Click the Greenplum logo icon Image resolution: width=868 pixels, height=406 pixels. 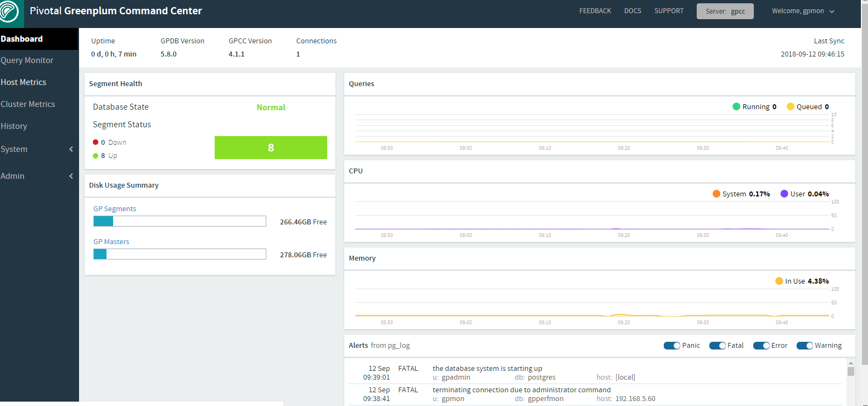pyautogui.click(x=10, y=12)
